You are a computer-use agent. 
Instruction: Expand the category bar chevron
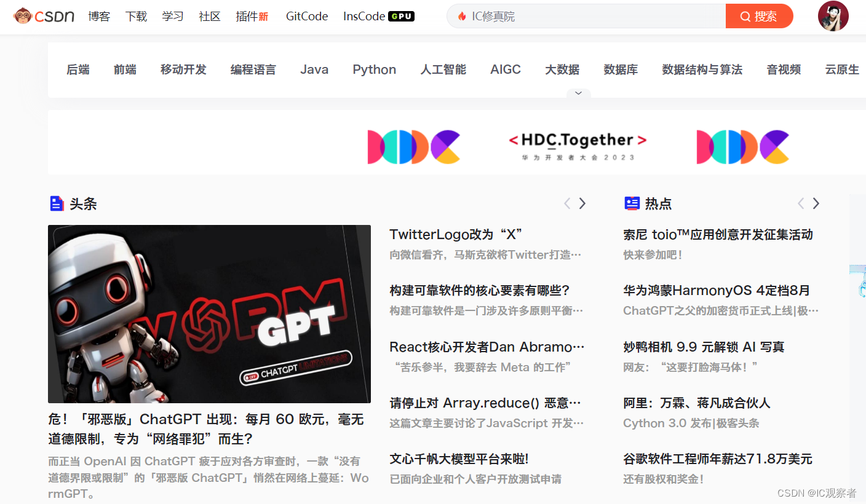[578, 93]
